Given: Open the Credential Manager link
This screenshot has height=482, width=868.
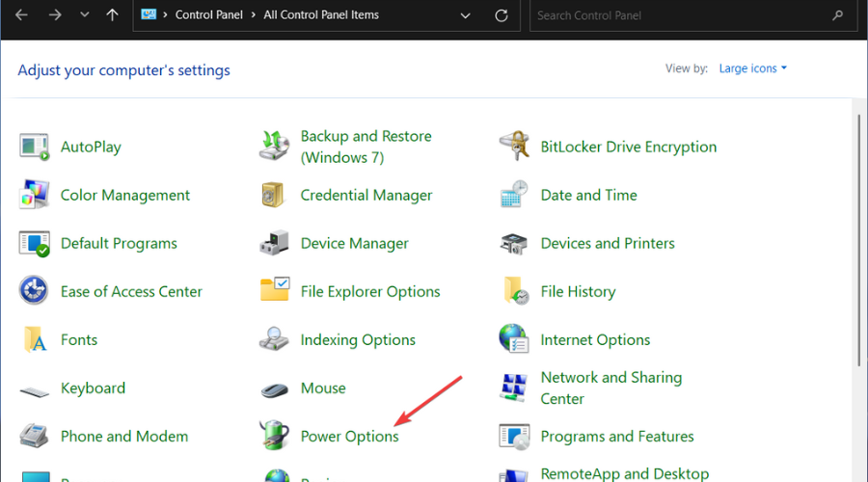Looking at the screenshot, I should (366, 195).
